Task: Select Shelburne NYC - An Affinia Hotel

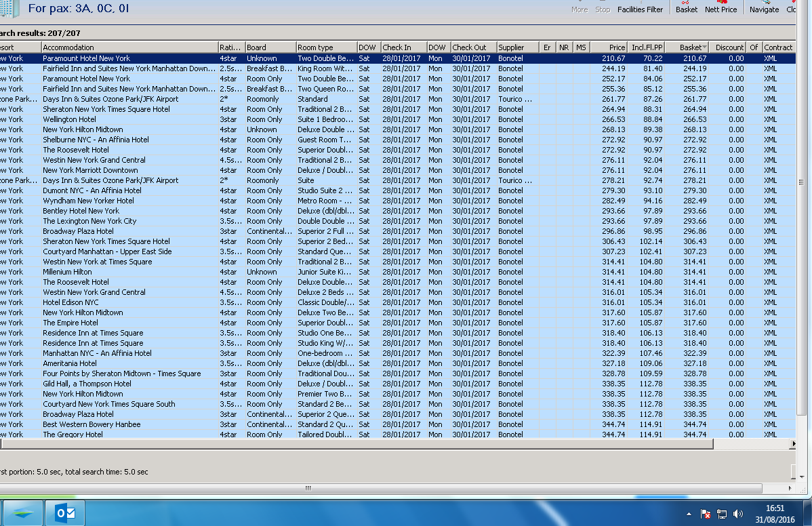Action: click(x=398, y=140)
